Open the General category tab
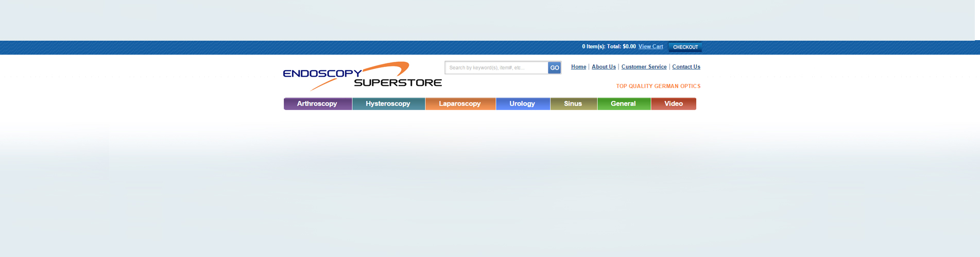980x257 pixels. 623,104
